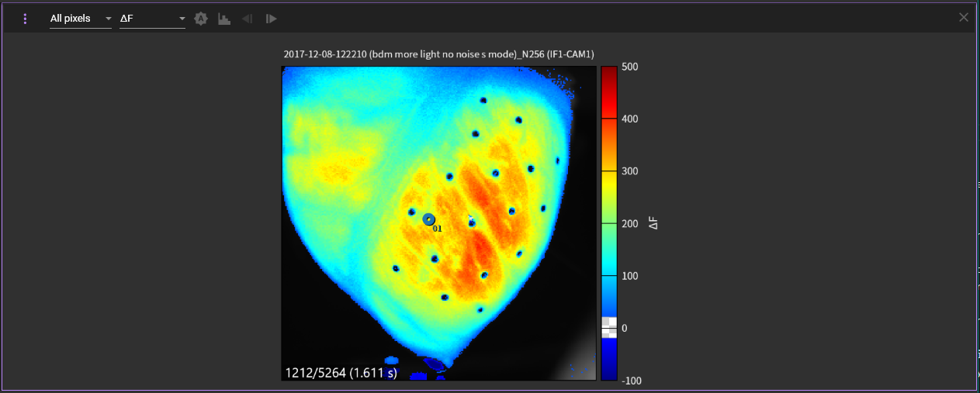Click the colorbar value 500 label
The width and height of the screenshot is (980, 393).
[x=629, y=67]
